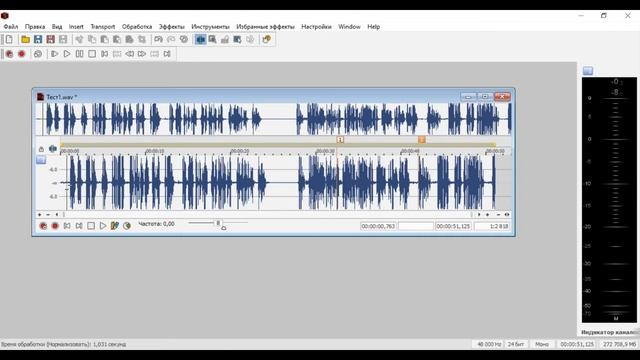Click the Моно channels status field
The image size is (640, 360).
[542, 344]
